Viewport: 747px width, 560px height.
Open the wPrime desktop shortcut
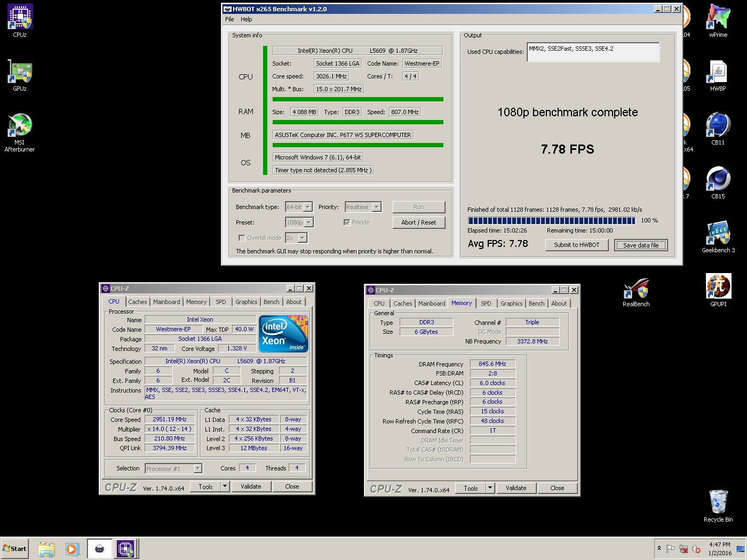coord(718,20)
